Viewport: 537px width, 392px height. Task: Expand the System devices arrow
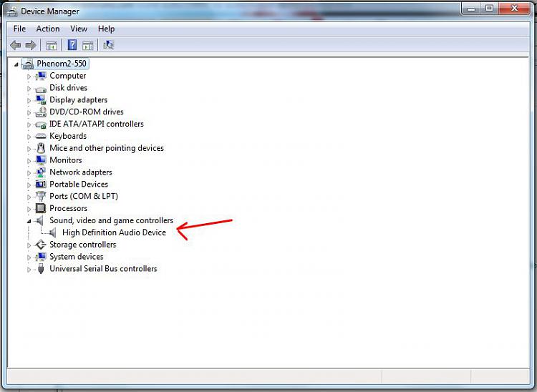pos(29,258)
